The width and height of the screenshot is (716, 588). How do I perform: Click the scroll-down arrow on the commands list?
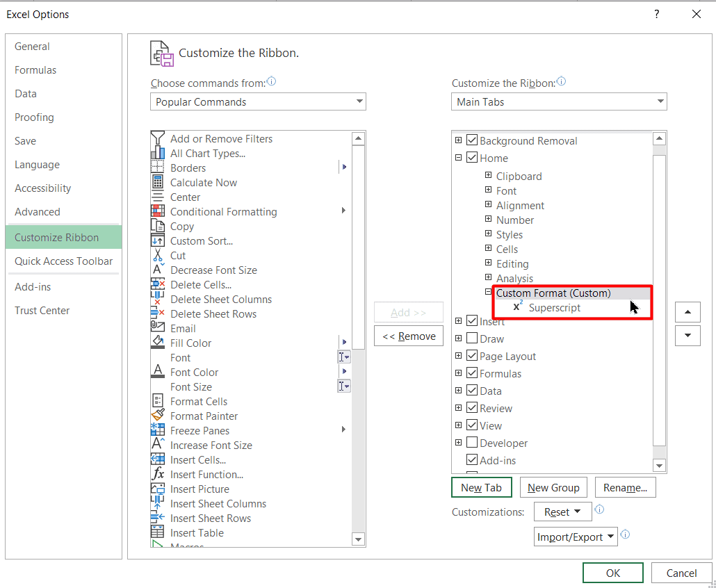click(359, 539)
